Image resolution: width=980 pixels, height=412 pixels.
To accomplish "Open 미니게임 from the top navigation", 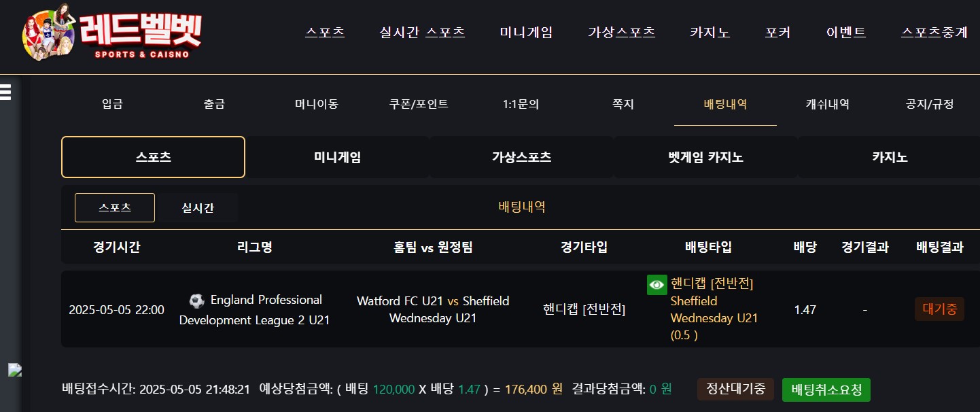I will 526,32.
